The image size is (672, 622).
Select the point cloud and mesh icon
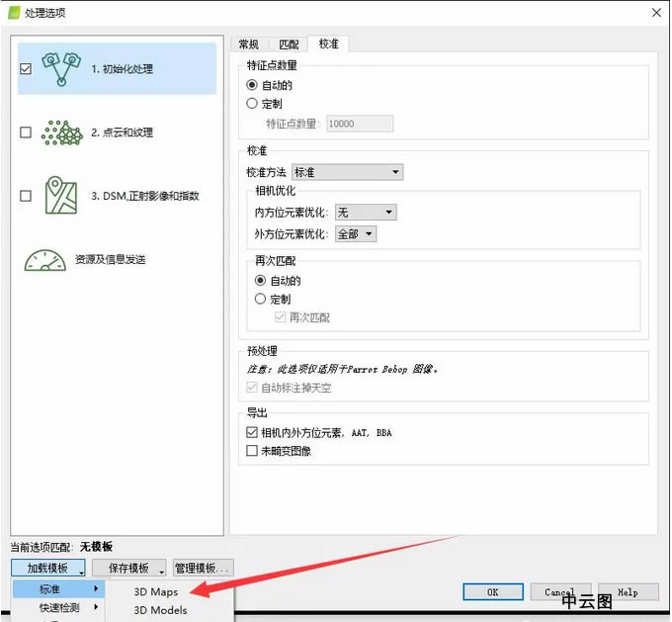coord(61,133)
